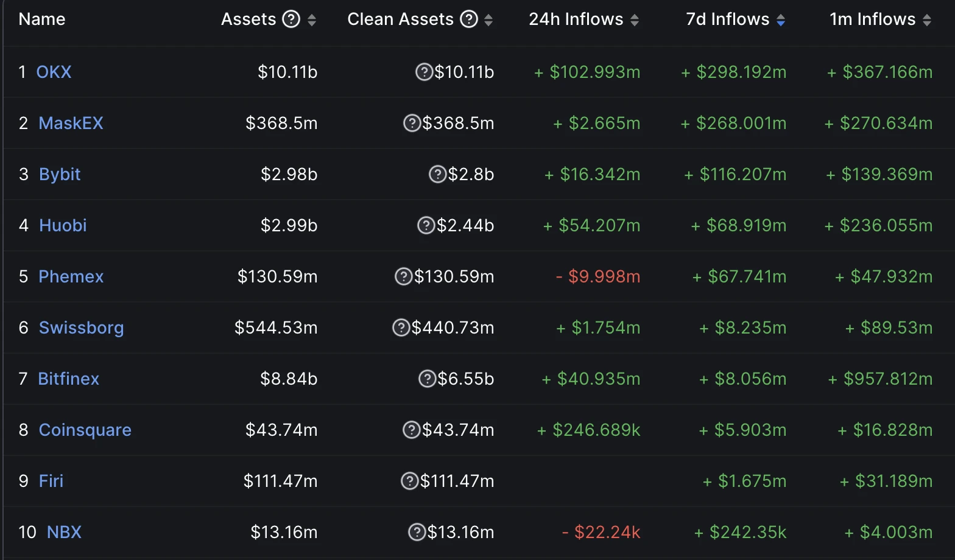Click question mark icon next to OKX clean assets
Image resolution: width=955 pixels, height=560 pixels.
(x=424, y=72)
